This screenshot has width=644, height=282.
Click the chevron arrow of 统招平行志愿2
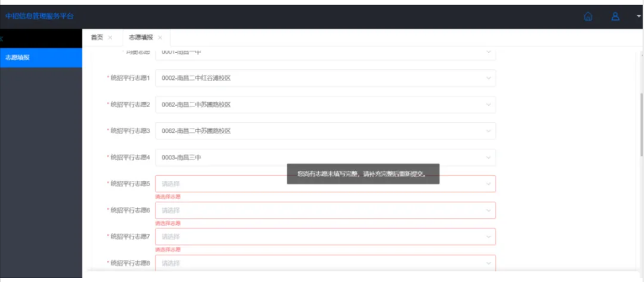pyautogui.click(x=489, y=104)
